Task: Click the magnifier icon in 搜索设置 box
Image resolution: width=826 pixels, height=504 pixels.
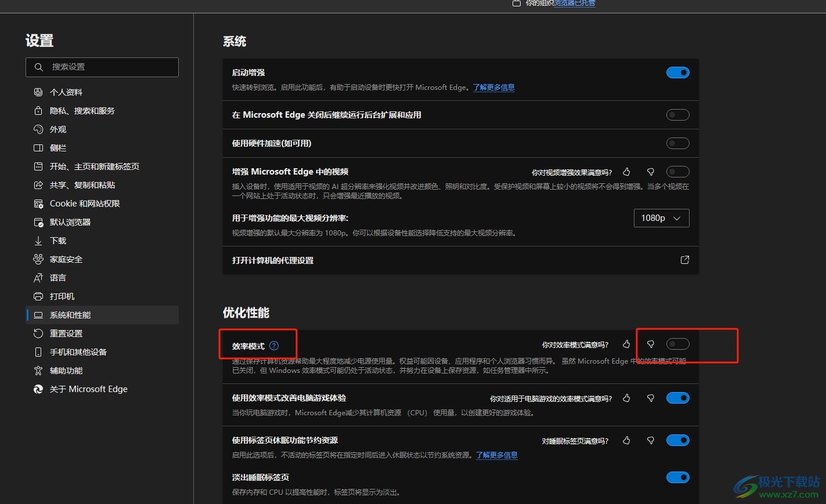Action: pyautogui.click(x=39, y=67)
